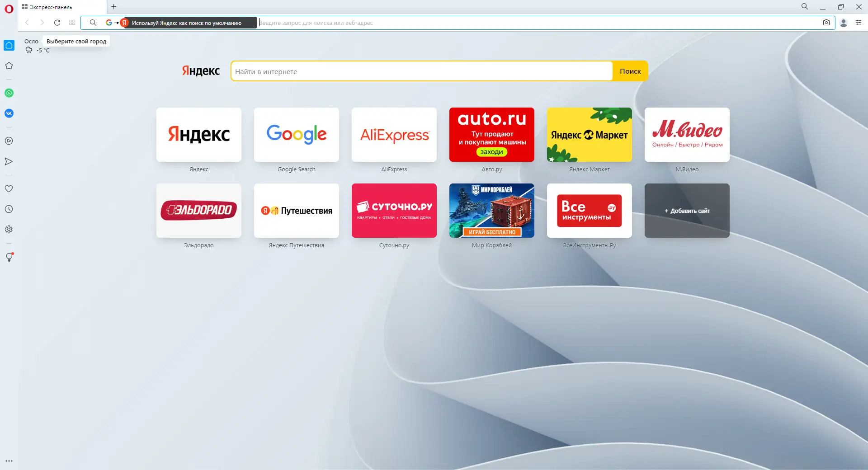Open the snapshot camera icon

coord(826,23)
